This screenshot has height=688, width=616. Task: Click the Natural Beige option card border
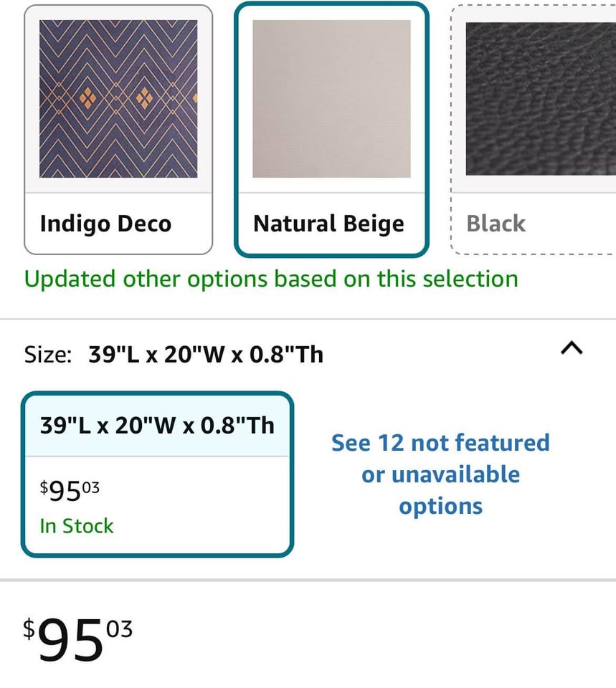(x=331, y=130)
